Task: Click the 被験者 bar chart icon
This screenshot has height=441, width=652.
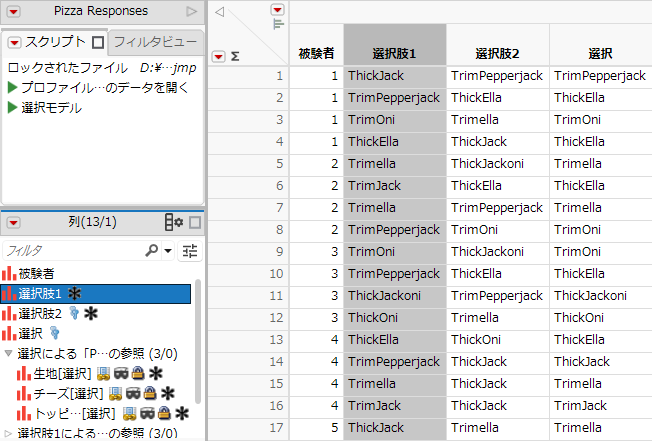Action: point(9,273)
